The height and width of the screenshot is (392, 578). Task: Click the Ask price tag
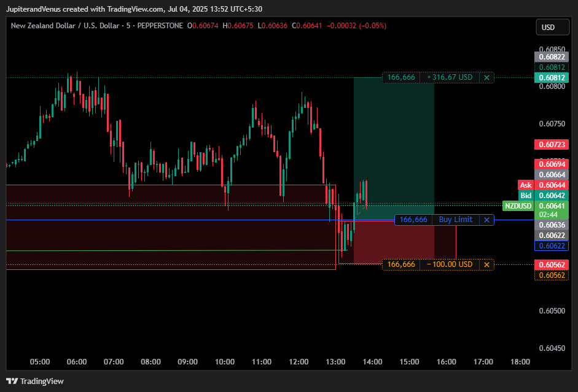[x=526, y=185]
